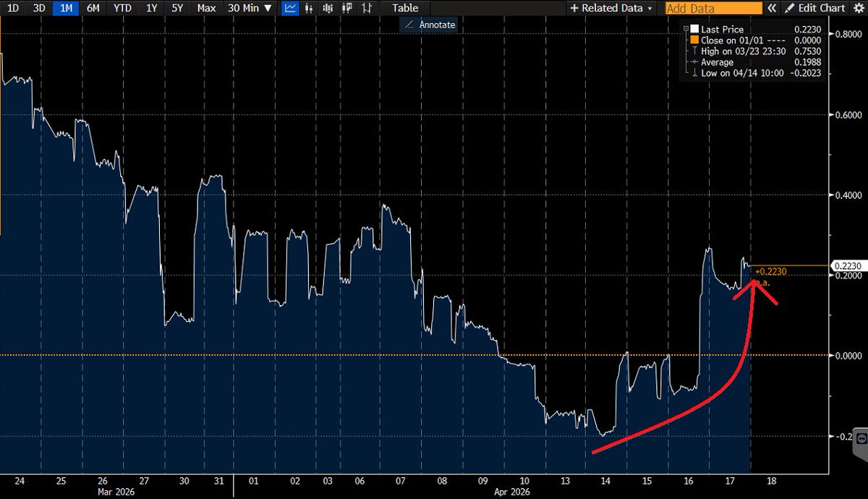Open the 30 Min interval dropdown
Image resolution: width=868 pixels, height=499 pixels.
click(250, 8)
